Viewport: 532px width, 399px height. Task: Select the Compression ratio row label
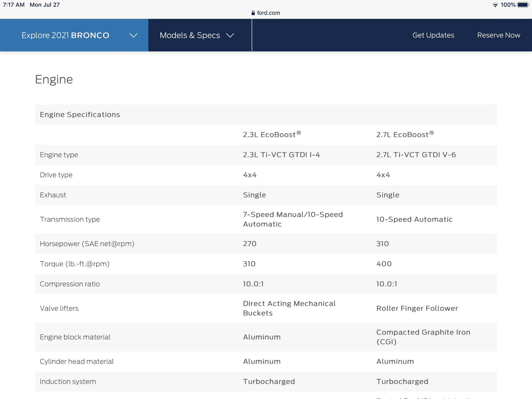tap(70, 284)
